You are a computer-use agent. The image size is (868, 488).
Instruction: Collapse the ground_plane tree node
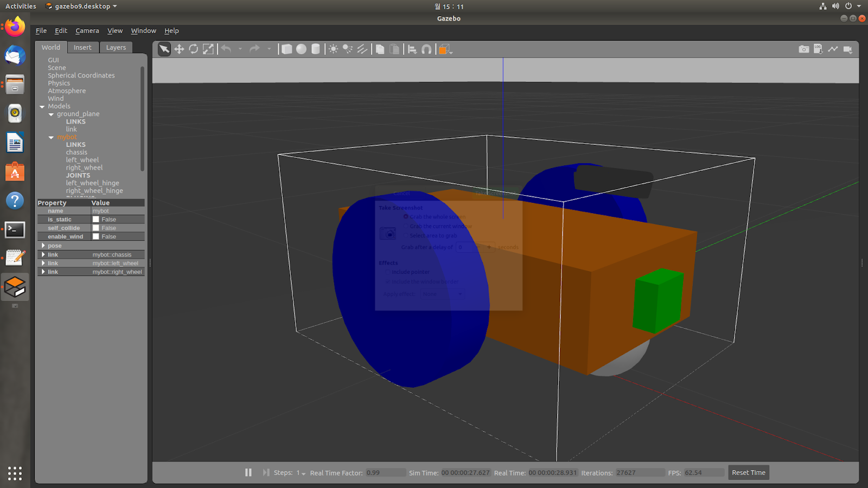pyautogui.click(x=52, y=114)
